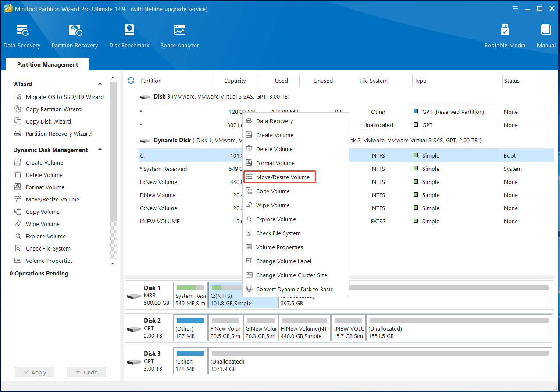The image size is (560, 392).
Task: Refresh the partition list
Action: point(131,80)
